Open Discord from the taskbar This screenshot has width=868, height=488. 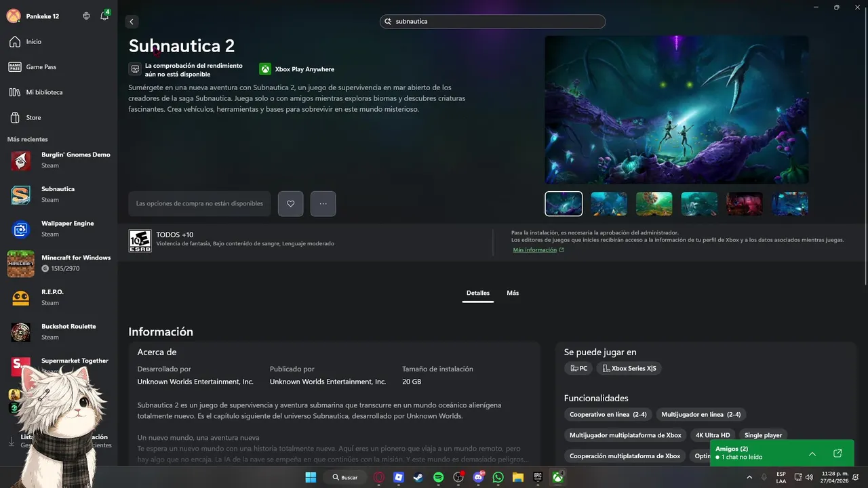pyautogui.click(x=478, y=477)
